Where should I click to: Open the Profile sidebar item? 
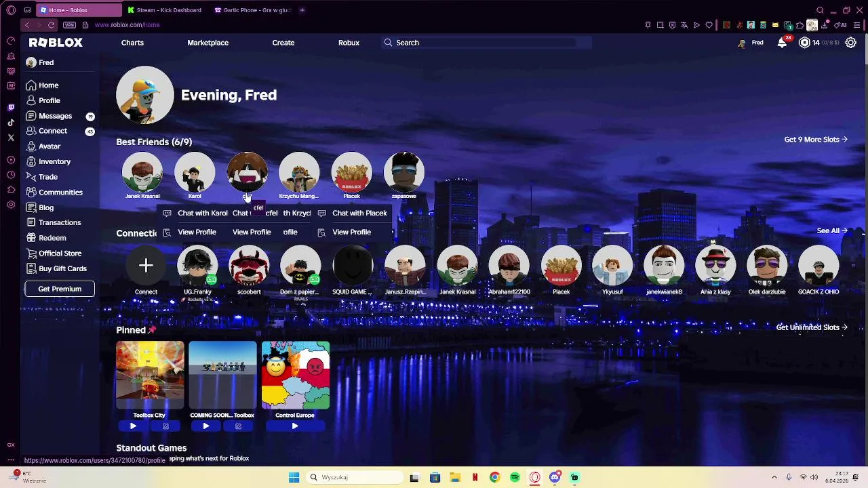tap(43, 100)
